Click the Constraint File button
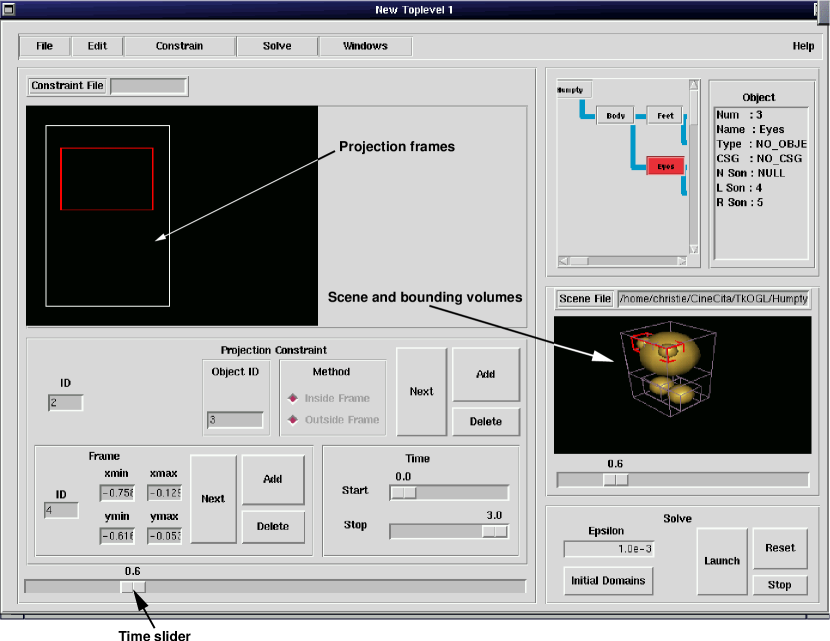 pyautogui.click(x=67, y=86)
